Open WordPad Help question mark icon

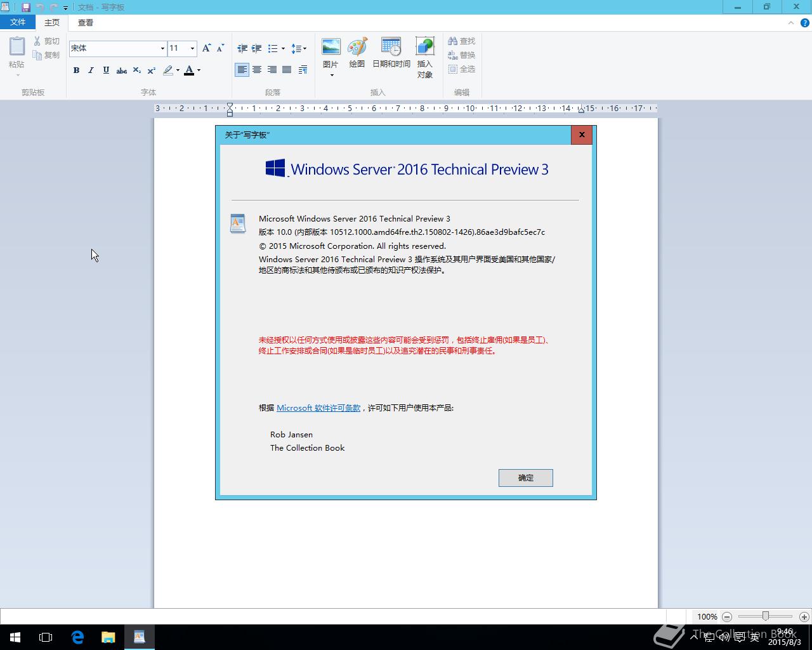(805, 23)
